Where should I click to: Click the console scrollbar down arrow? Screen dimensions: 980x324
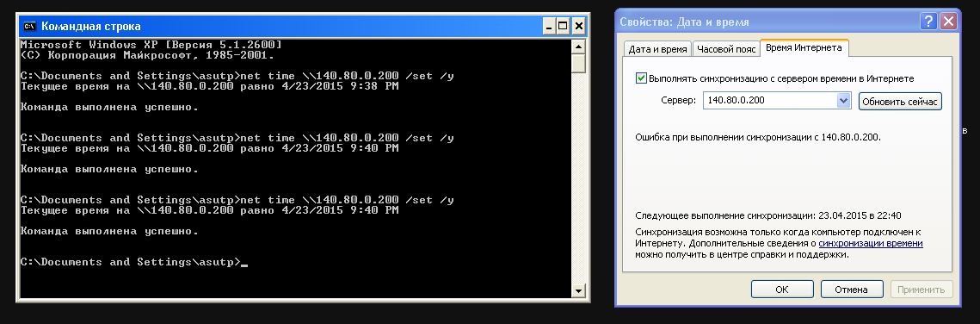coord(578,291)
